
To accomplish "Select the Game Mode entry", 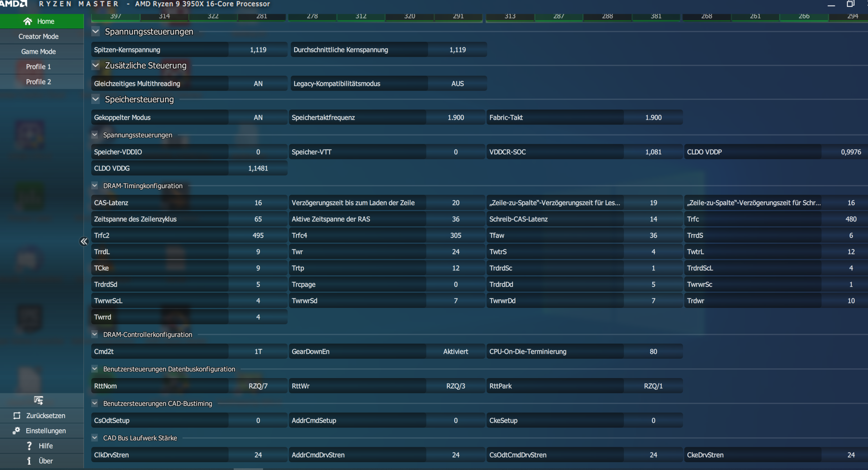I will 38,51.
